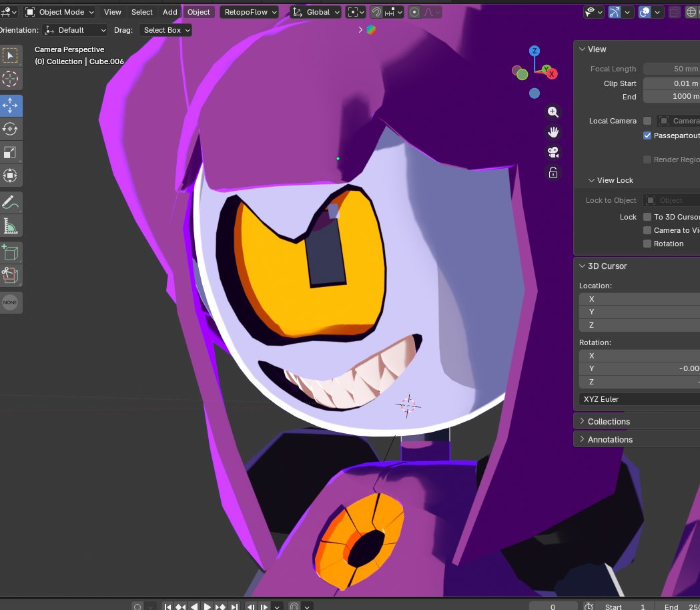
Task: Click the Zoom magnifier viewport icon
Action: pyautogui.click(x=553, y=111)
